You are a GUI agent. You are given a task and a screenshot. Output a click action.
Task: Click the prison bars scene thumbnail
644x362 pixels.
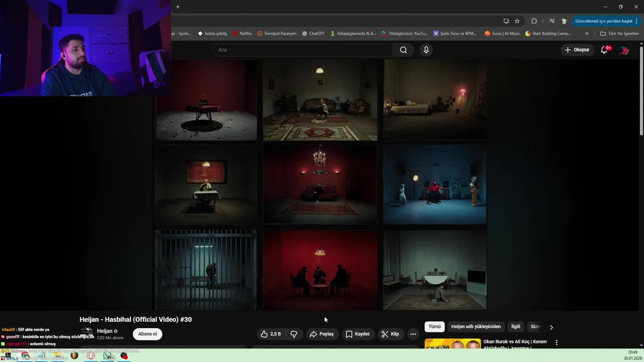point(206,269)
